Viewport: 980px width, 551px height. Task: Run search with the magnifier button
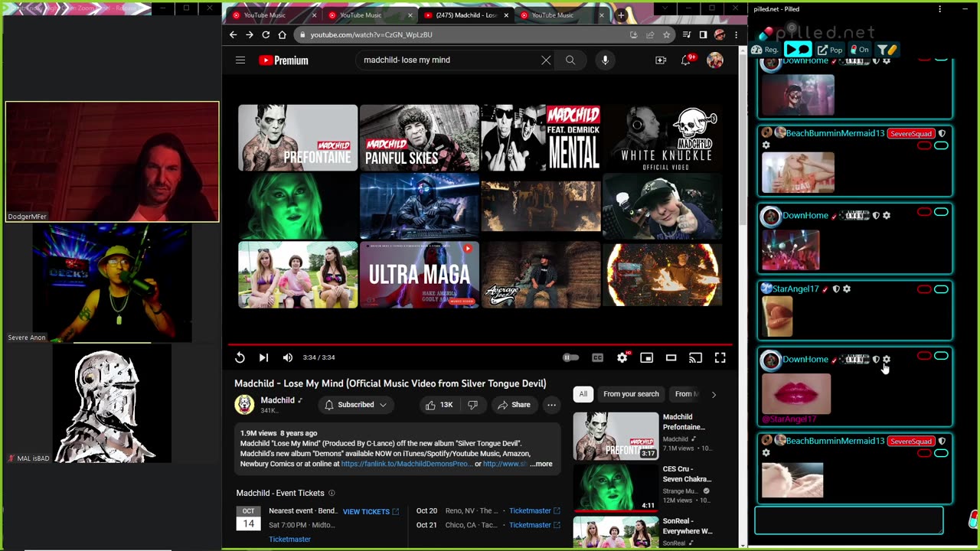pyautogui.click(x=570, y=60)
